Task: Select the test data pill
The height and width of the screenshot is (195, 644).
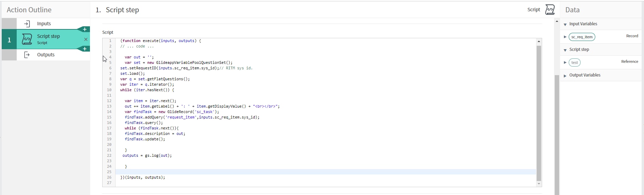Action: click(575, 62)
